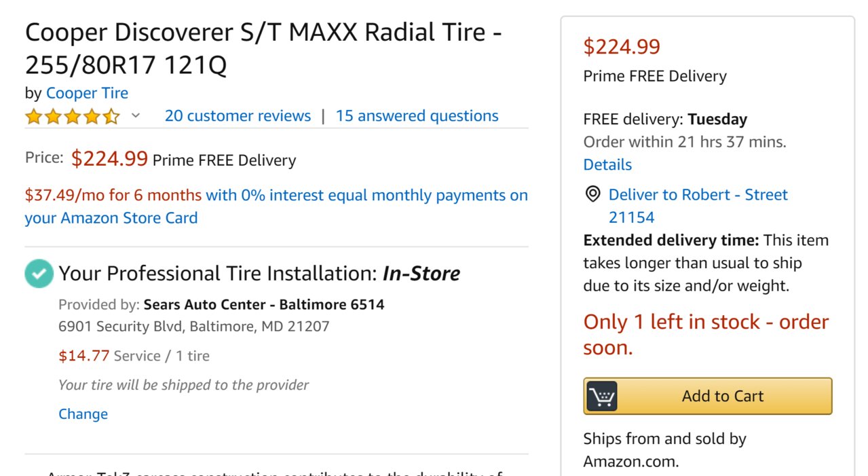Image resolution: width=868 pixels, height=476 pixels.
Task: Click the $14.77 service fee text
Action: point(84,356)
